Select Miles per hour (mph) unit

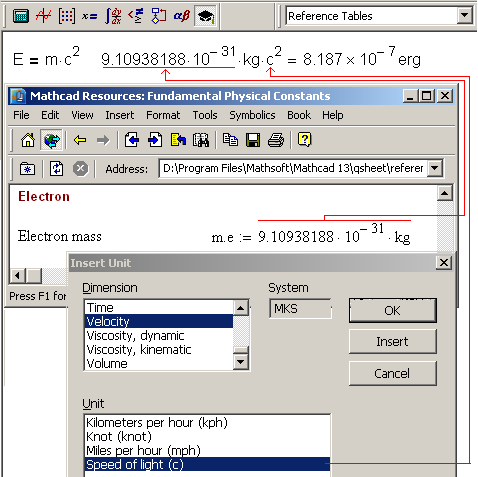(207, 450)
